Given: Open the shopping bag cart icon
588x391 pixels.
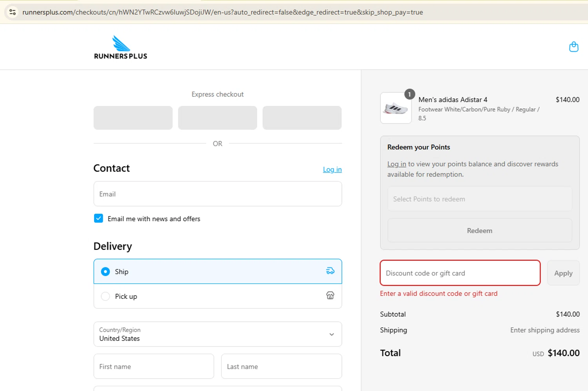Looking at the screenshot, I should 573,47.
